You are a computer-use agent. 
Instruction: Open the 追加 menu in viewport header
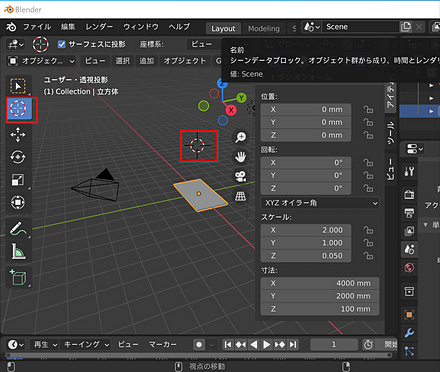[x=147, y=61]
